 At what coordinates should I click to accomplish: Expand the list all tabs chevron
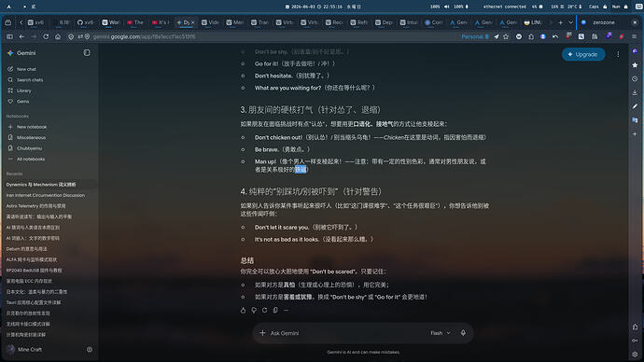pos(570,22)
